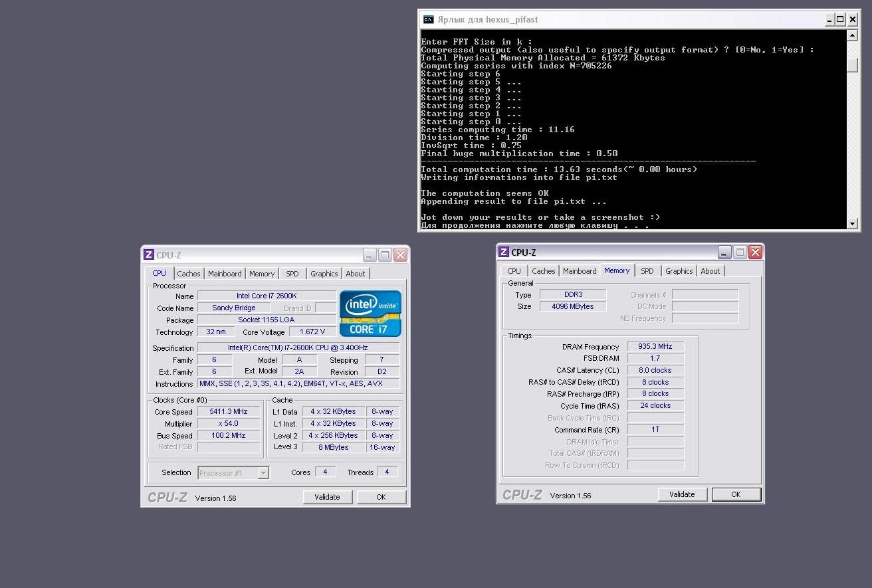Expand the Processor #1 selection dropdown
The image size is (872, 588).
pos(263,473)
